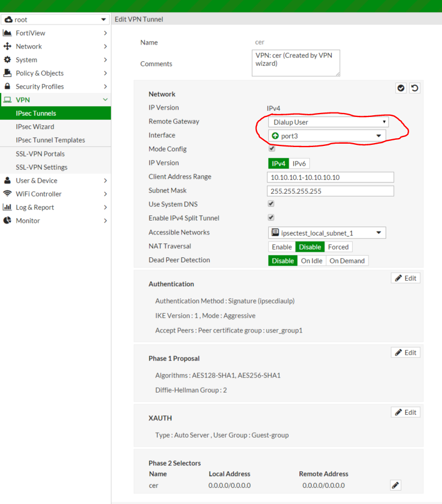
Task: Set Dead Peer Detection to On Idle
Action: [x=312, y=261]
